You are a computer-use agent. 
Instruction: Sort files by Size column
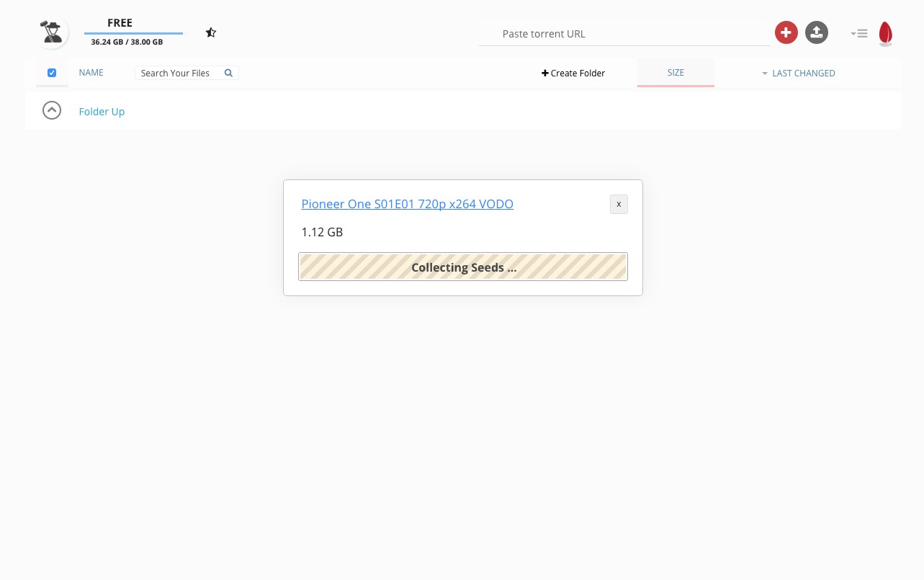pyautogui.click(x=676, y=73)
